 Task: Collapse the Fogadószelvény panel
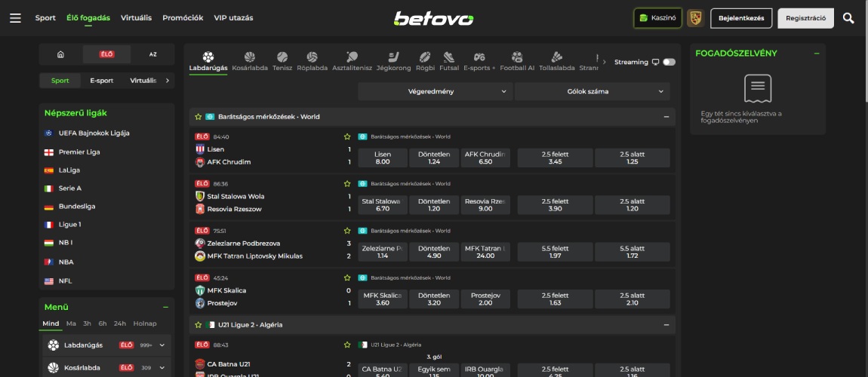817,53
